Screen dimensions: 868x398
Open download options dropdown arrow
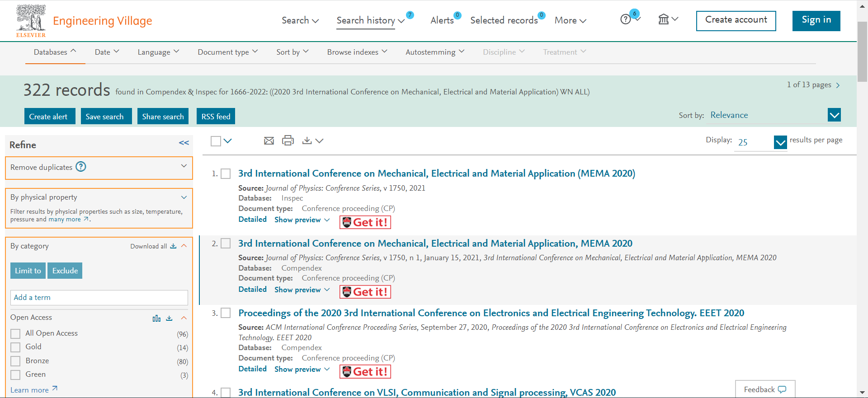pyautogui.click(x=319, y=141)
